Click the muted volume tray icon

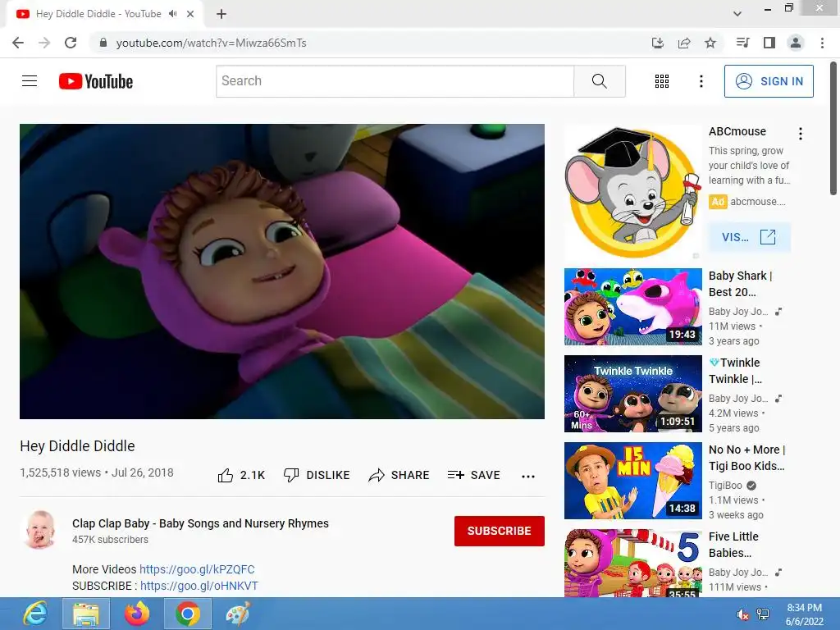tap(743, 614)
